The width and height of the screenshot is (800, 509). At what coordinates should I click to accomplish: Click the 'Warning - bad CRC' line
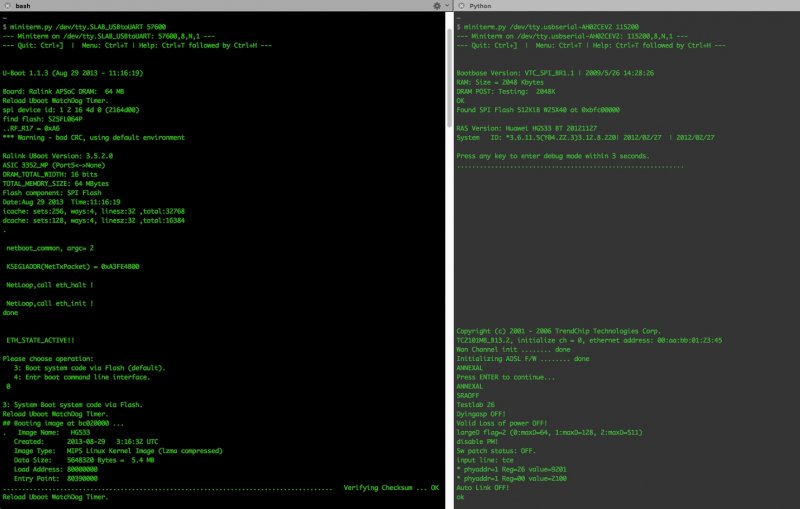point(93,138)
